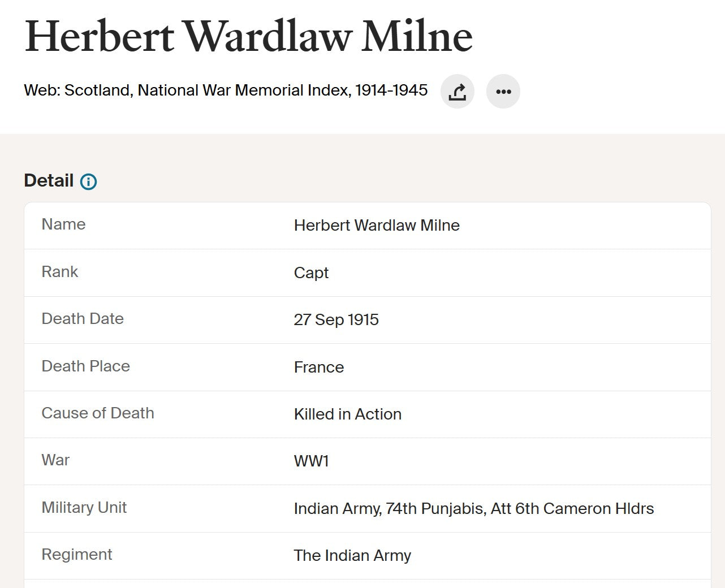Click the Rank value showing Capt

coord(311,273)
